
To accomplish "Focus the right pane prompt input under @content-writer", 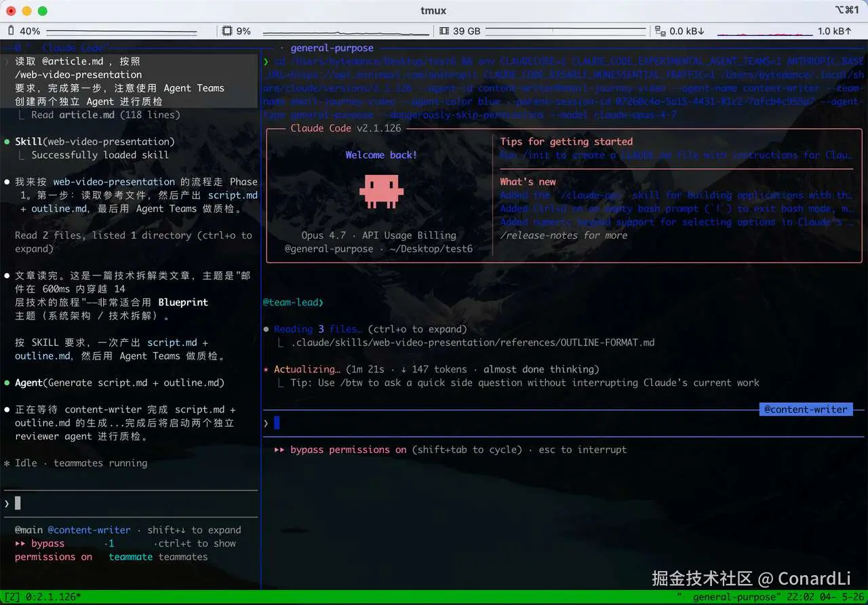I will (563, 423).
